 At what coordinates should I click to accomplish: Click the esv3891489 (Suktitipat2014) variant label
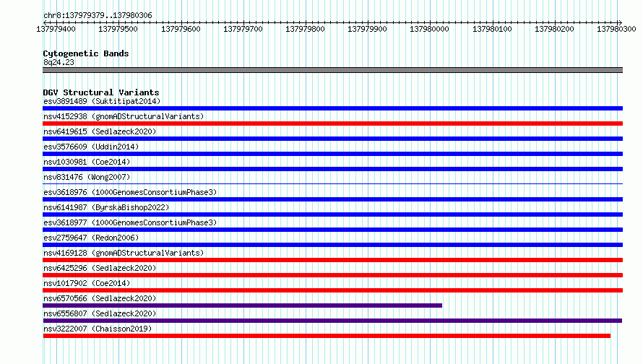click(x=102, y=101)
